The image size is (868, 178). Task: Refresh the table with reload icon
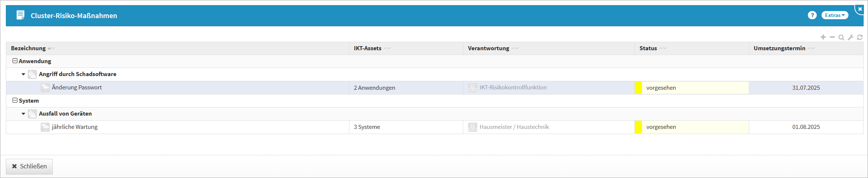(860, 37)
